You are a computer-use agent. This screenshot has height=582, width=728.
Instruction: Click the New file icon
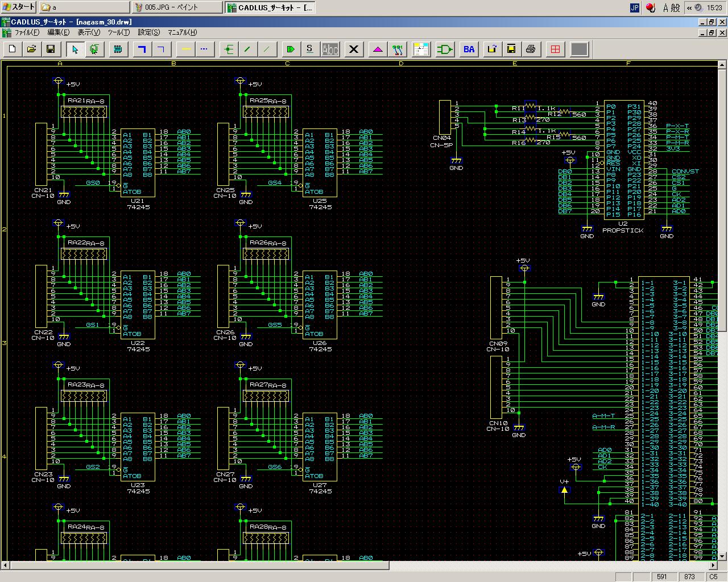[x=13, y=49]
